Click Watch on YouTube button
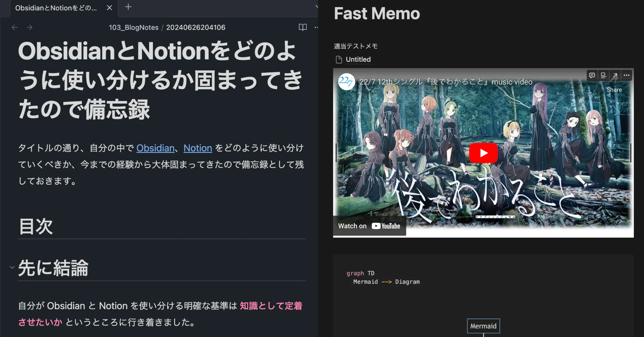The height and width of the screenshot is (337, 644). click(369, 226)
